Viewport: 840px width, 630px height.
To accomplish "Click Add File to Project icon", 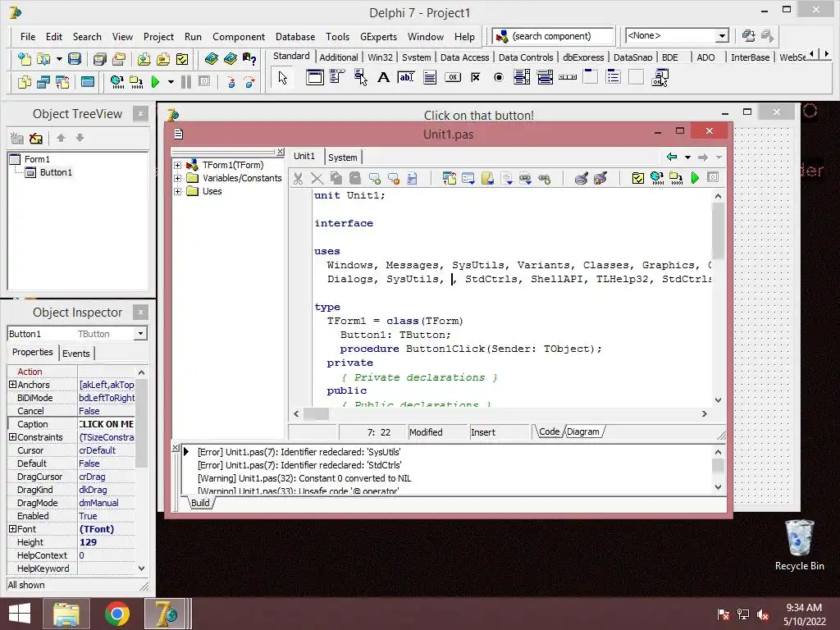I will click(144, 59).
